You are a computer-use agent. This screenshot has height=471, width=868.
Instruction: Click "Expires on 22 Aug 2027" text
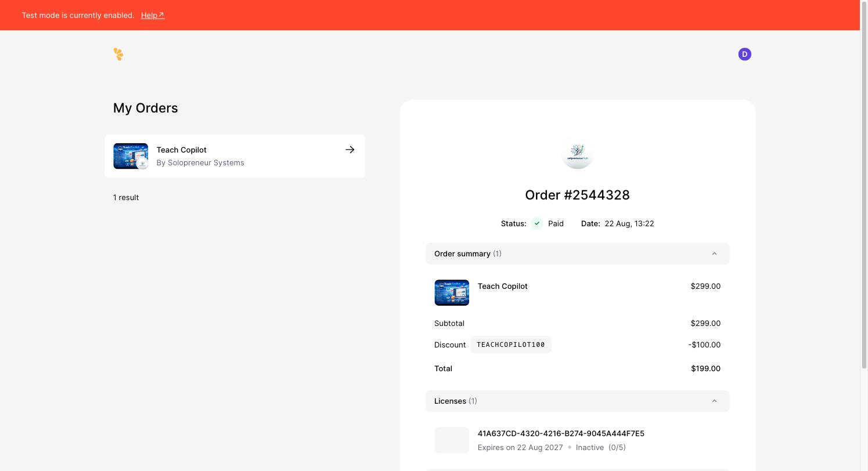click(x=520, y=447)
